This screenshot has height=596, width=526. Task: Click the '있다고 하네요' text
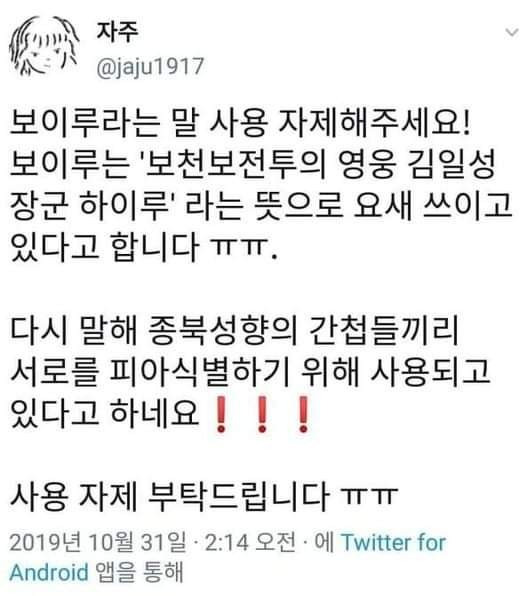105,413
